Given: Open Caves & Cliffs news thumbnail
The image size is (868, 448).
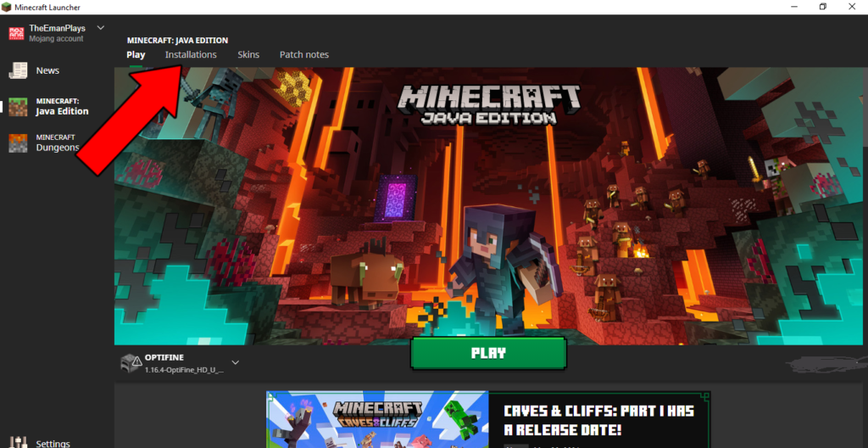Looking at the screenshot, I should [377, 420].
